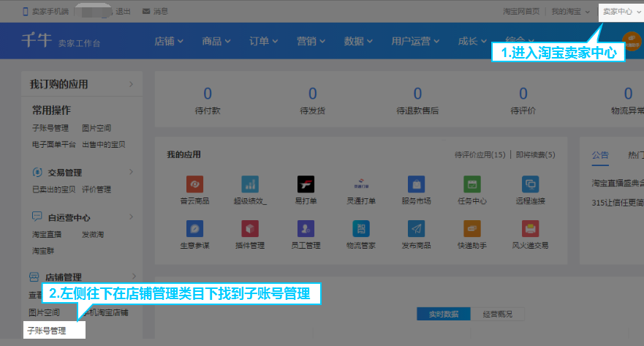Expand 我订购的应用 with its chevron
The image size is (644, 346).
pyautogui.click(x=131, y=84)
